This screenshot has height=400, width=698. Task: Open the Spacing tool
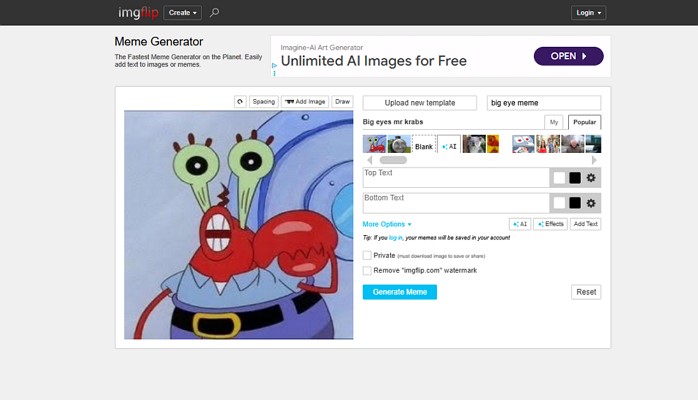pos(264,101)
